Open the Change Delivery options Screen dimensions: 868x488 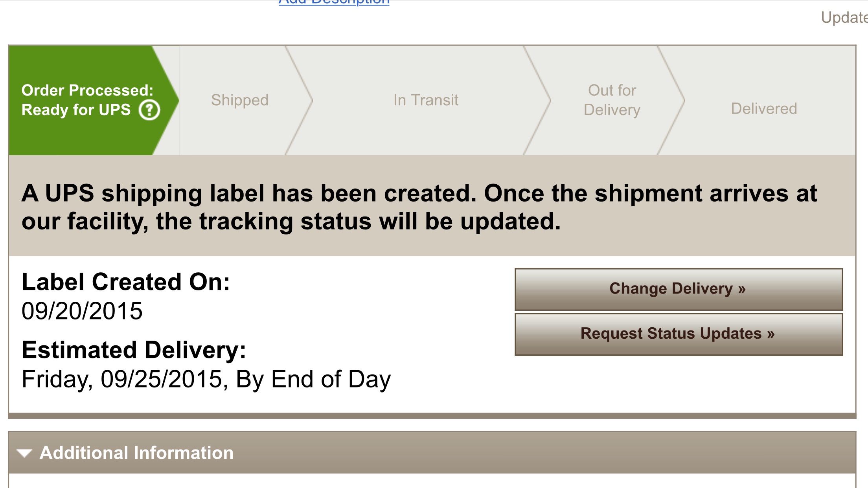pos(679,289)
